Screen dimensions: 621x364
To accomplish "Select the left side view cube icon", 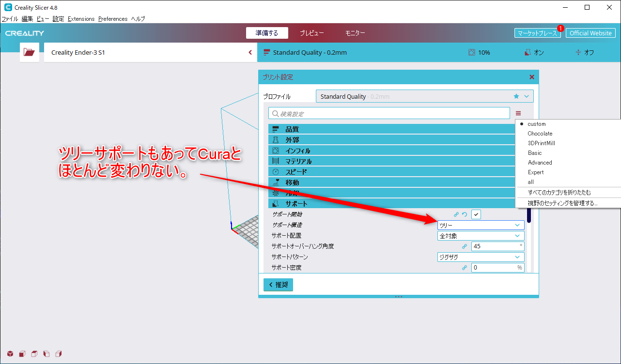I will [47, 354].
